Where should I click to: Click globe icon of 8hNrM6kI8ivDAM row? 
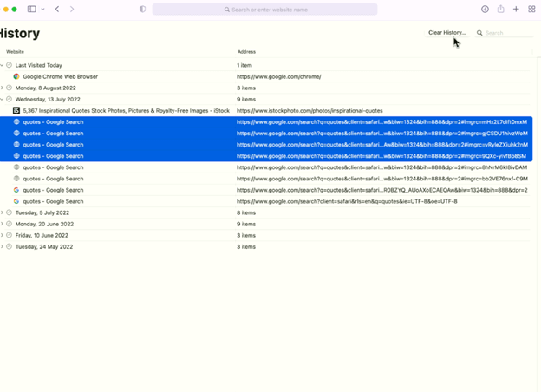pyautogui.click(x=16, y=167)
